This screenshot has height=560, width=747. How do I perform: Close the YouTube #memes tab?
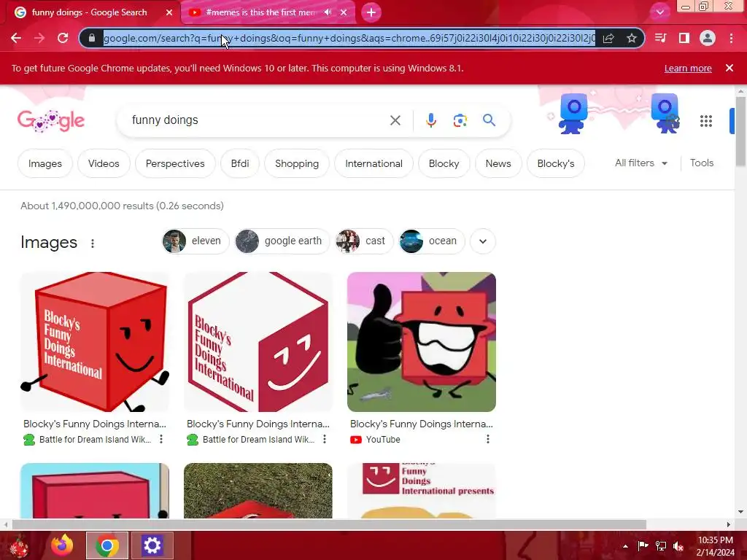(344, 12)
